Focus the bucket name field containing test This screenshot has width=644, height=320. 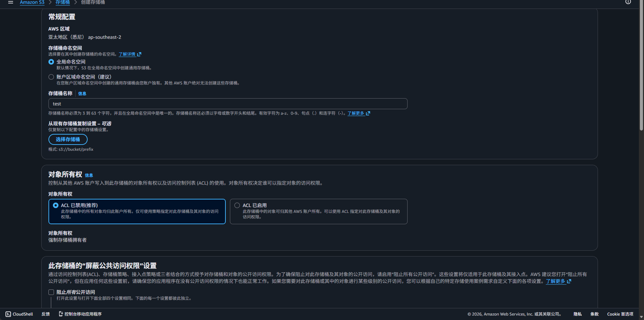click(228, 104)
